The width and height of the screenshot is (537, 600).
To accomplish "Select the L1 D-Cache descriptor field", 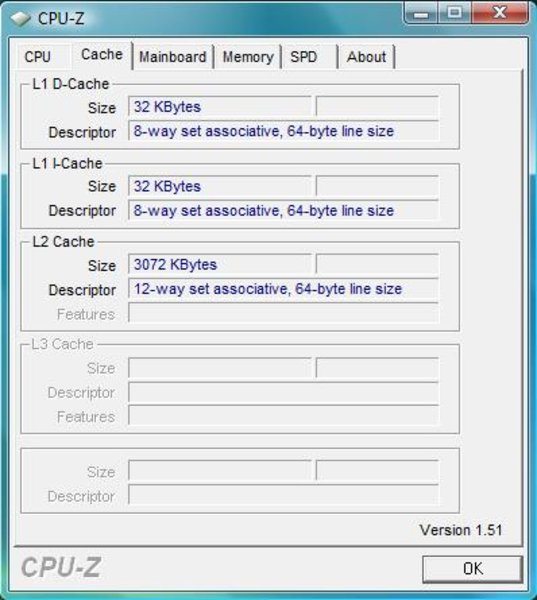I will [283, 131].
